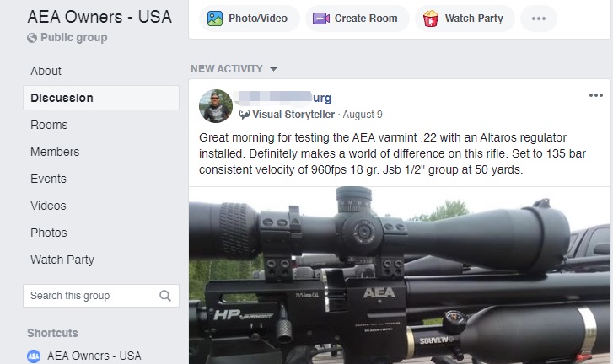
Task: Open the post author's profile picture
Action: (x=215, y=106)
